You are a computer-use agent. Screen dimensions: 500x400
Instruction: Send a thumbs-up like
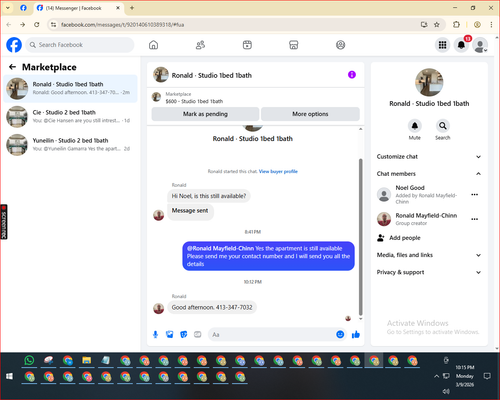[356, 334]
